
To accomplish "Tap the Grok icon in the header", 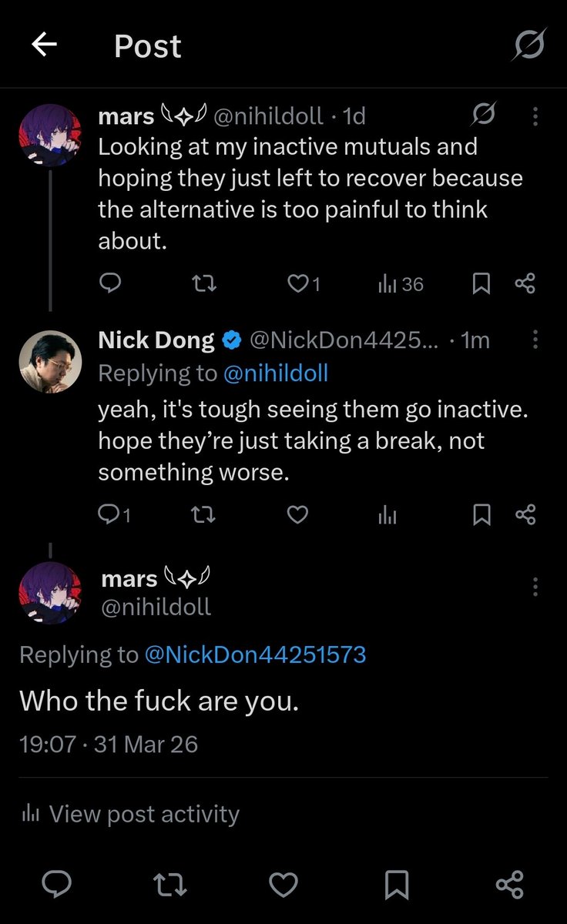I will click(529, 45).
